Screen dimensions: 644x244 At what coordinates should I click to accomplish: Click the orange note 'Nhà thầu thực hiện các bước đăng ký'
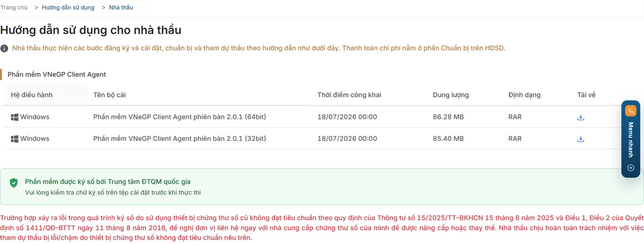click(259, 48)
